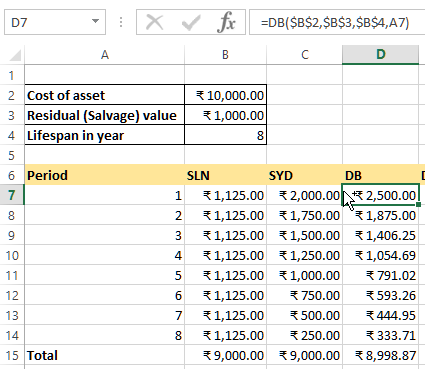The width and height of the screenshot is (425, 369).
Task: Select period 5 cell in column A
Action: pos(104,275)
